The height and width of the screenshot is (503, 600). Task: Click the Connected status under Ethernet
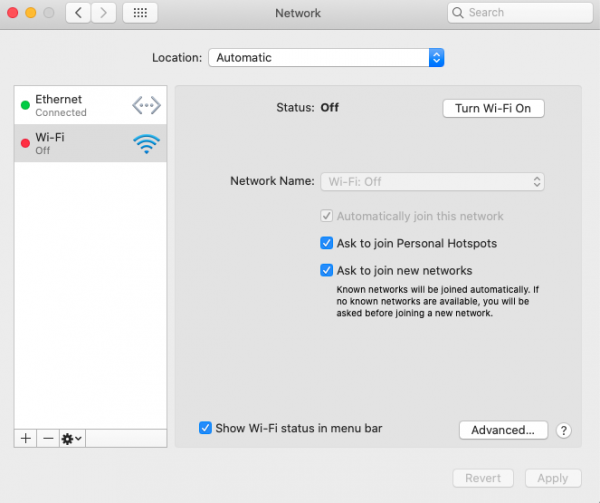click(x=61, y=113)
